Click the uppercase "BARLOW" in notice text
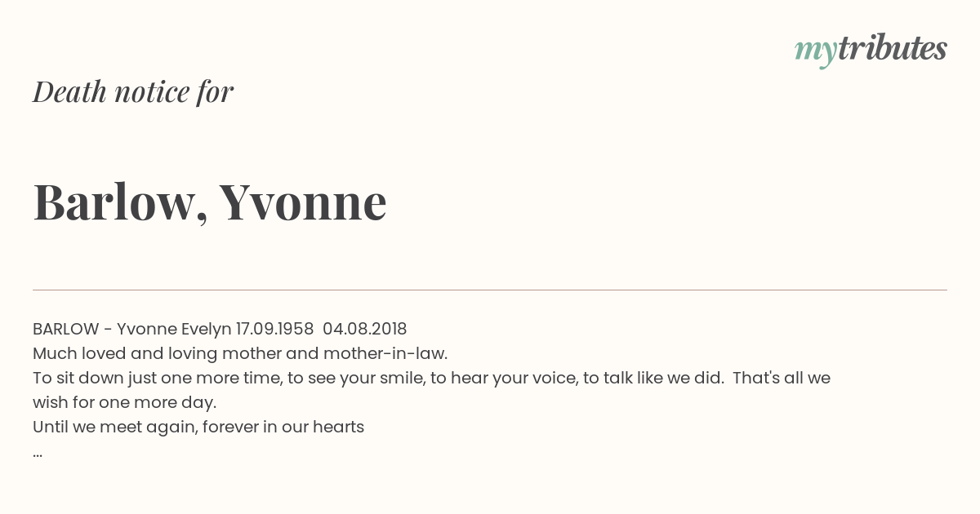This screenshot has height=514, width=980. pyautogui.click(x=65, y=329)
